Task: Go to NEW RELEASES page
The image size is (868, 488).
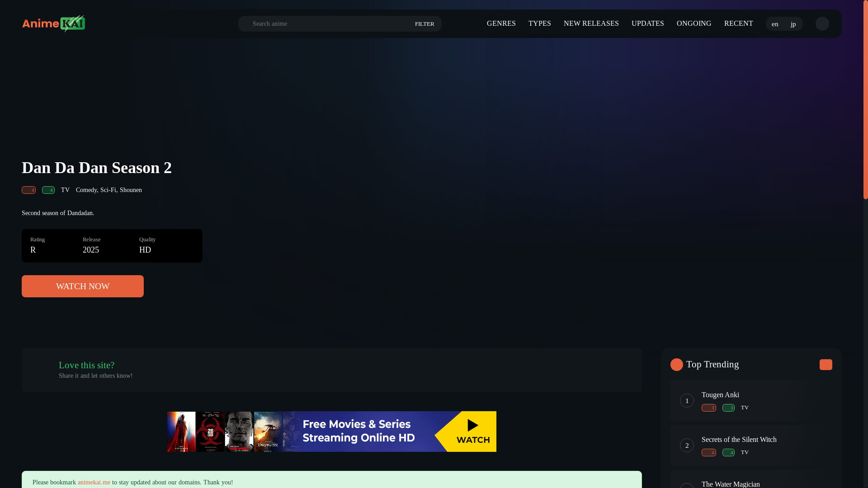Action: click(591, 23)
